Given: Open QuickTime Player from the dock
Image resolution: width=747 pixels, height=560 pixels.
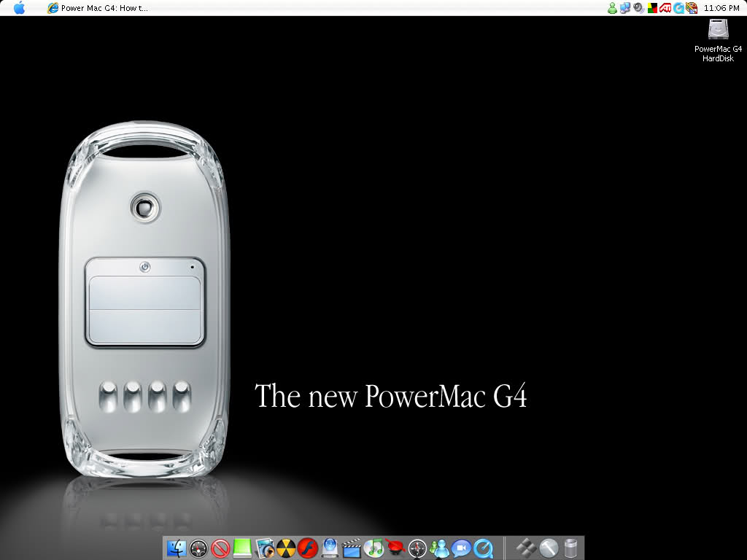Looking at the screenshot, I should [x=483, y=548].
